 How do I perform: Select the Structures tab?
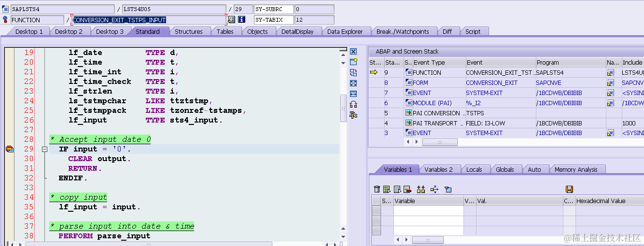(x=188, y=31)
